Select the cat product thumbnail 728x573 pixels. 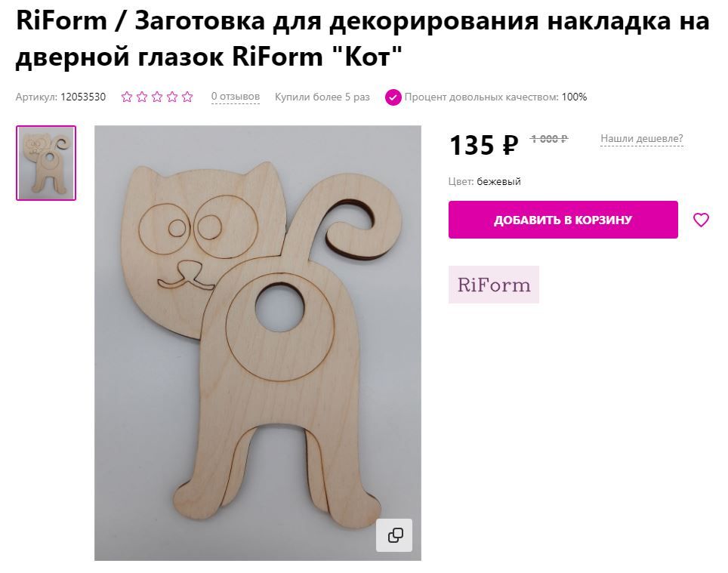(x=46, y=163)
